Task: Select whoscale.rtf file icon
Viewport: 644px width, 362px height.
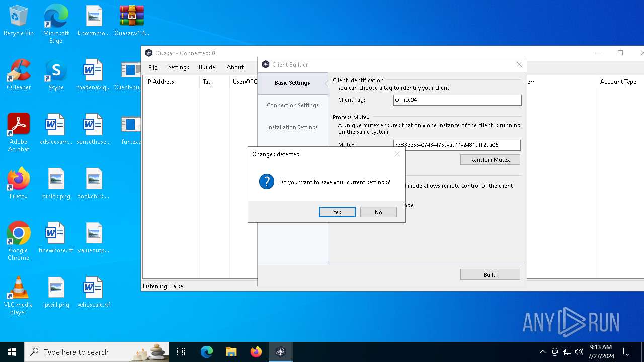Action: click(94, 293)
